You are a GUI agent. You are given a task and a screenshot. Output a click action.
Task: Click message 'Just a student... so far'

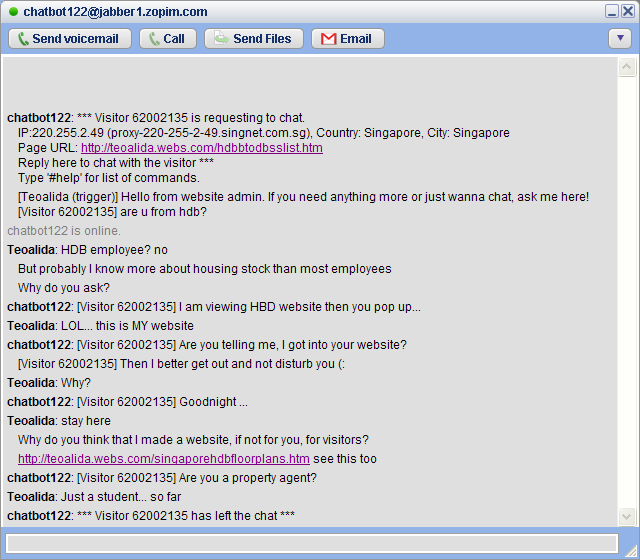[x=121, y=497]
